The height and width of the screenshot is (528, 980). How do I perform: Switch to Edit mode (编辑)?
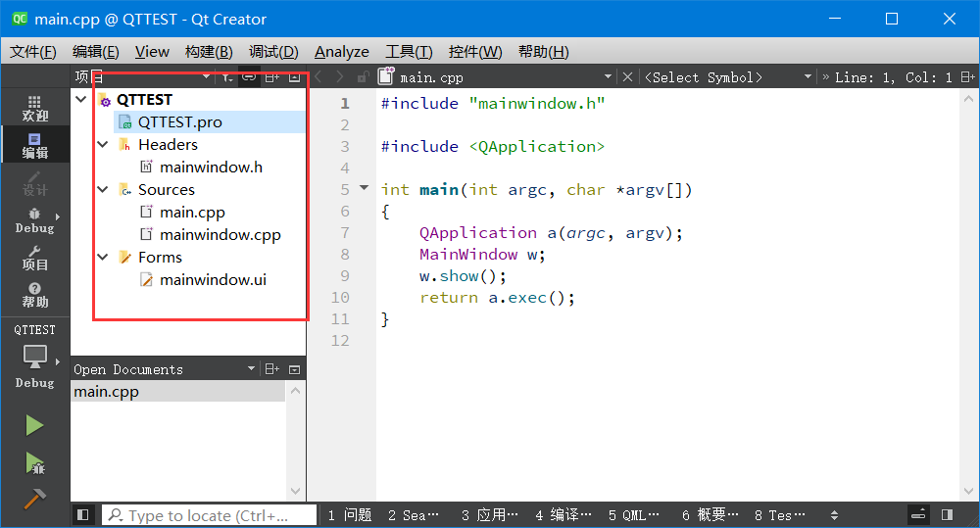coord(35,145)
